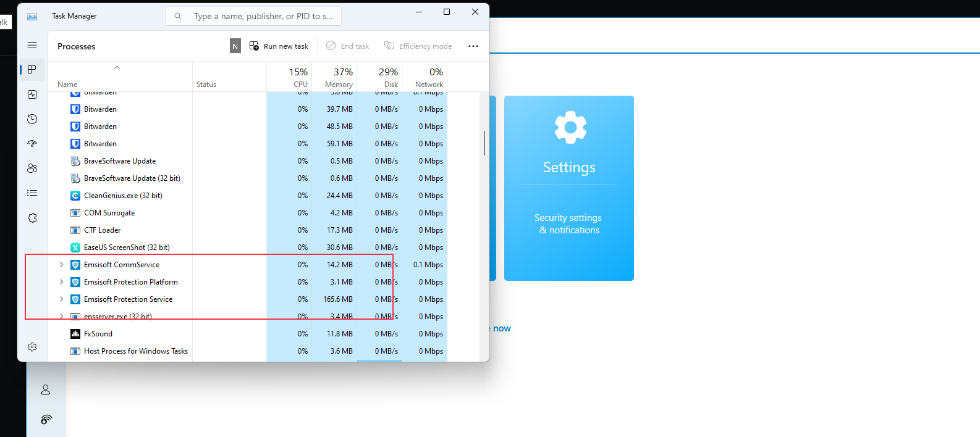Click the fingerprint icon in Emsisoft sidebar

[46, 420]
